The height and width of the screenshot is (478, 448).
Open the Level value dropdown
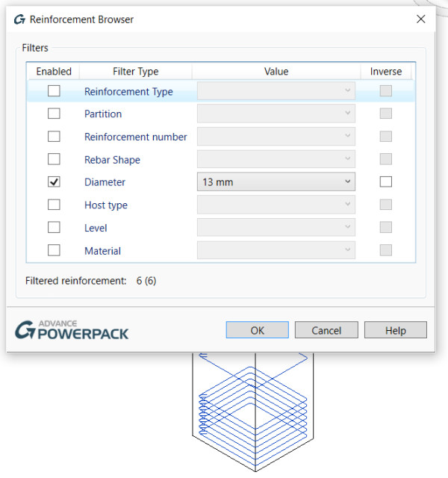[276, 227]
